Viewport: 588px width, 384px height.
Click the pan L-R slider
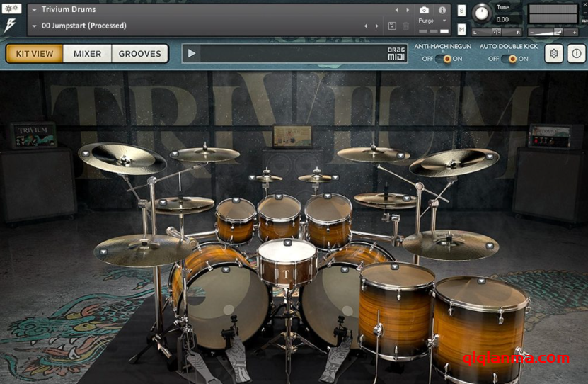497,33
